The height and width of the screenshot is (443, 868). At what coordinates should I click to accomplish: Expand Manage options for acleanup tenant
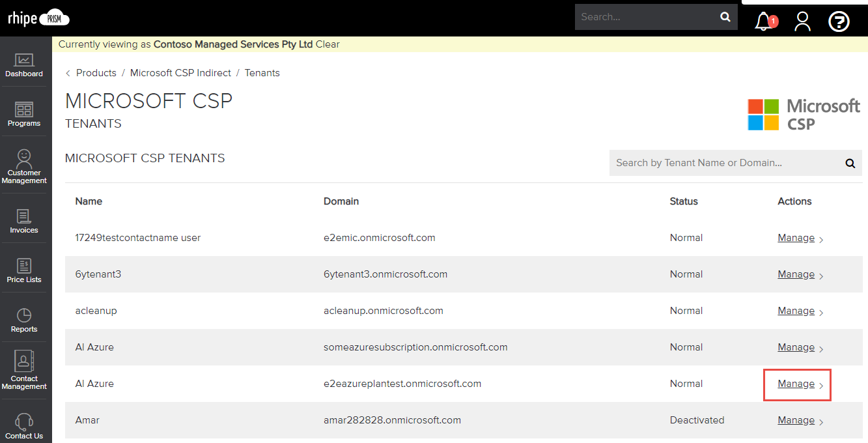pyautogui.click(x=796, y=310)
